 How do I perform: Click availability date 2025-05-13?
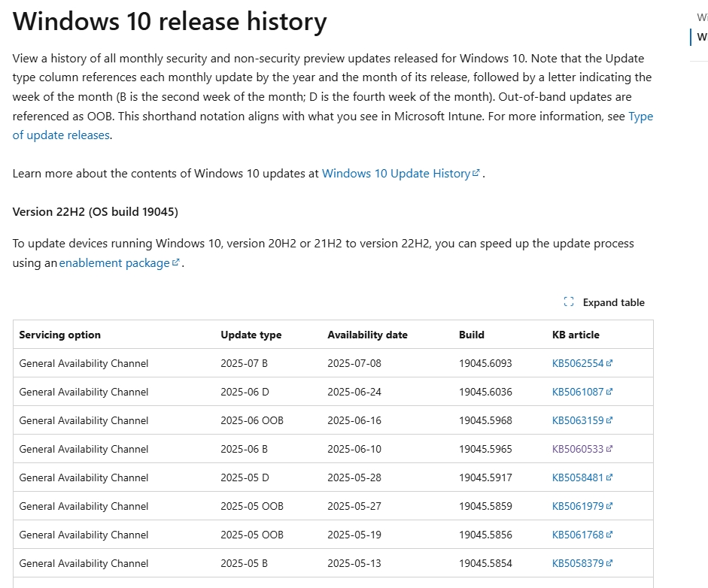pyautogui.click(x=354, y=563)
